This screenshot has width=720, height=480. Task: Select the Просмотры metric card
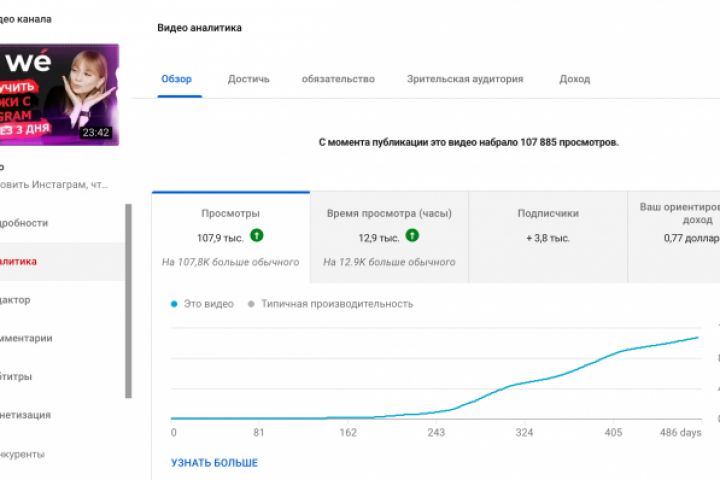[x=231, y=237]
